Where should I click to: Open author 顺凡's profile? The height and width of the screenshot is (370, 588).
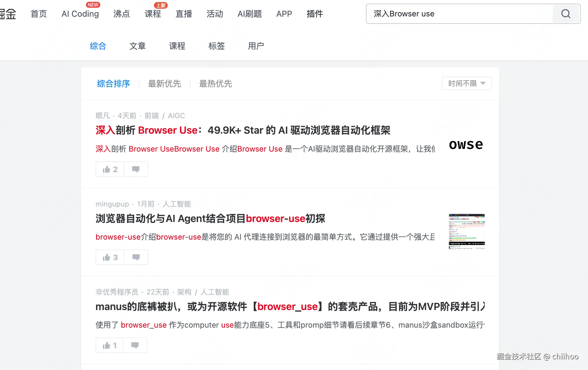pos(102,116)
